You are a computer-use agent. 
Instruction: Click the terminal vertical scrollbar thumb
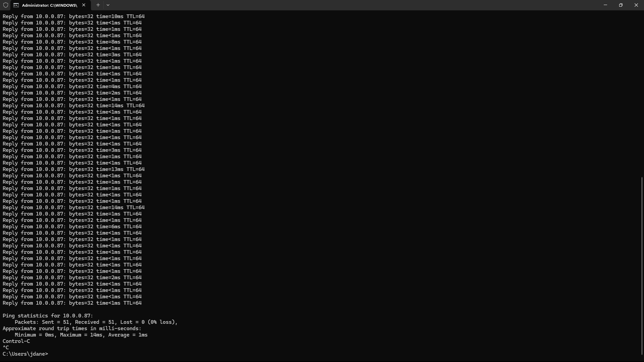[642, 266]
